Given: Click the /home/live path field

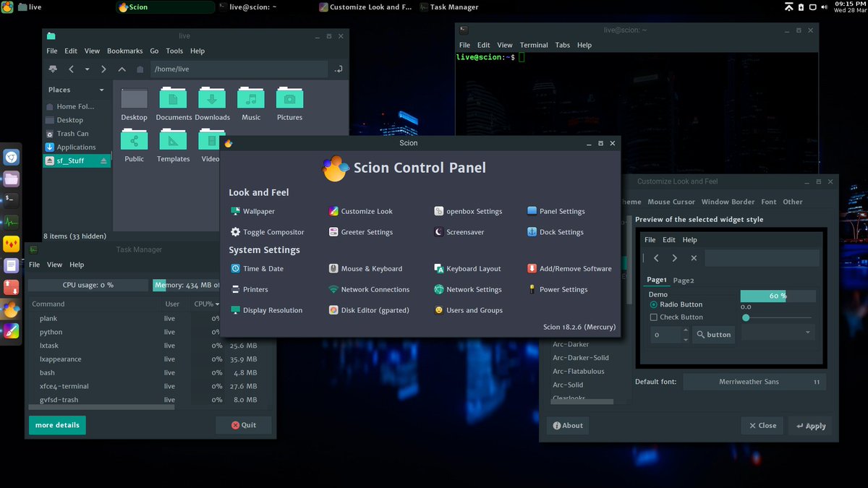Looking at the screenshot, I should pyautogui.click(x=238, y=69).
